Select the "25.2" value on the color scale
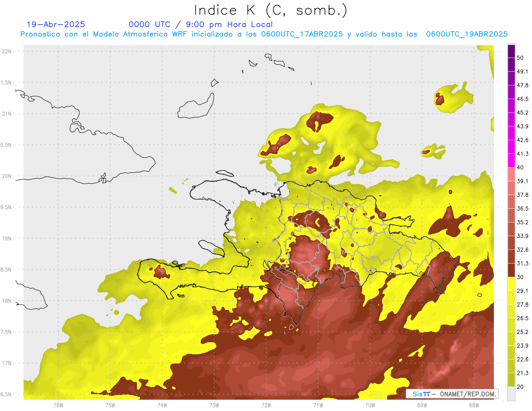 522,332
